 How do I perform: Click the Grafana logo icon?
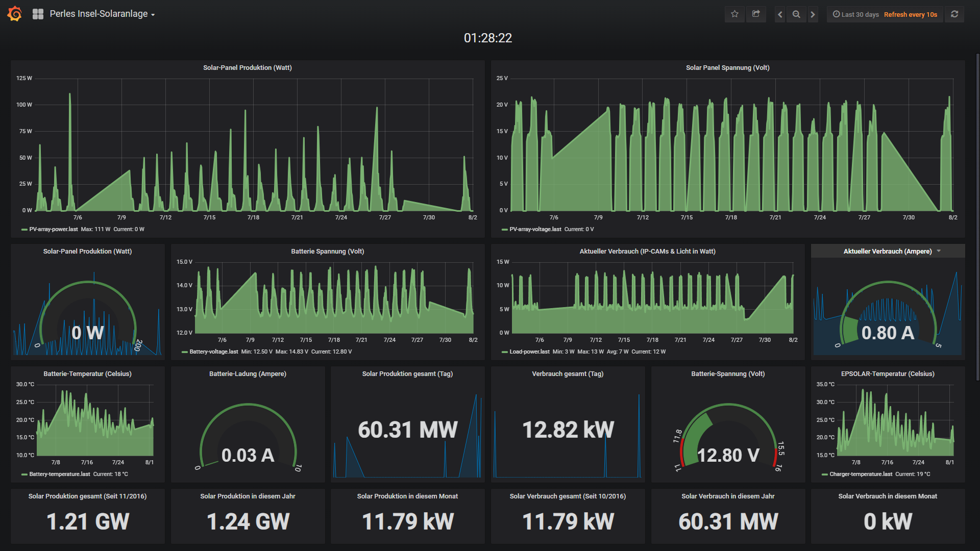click(15, 14)
